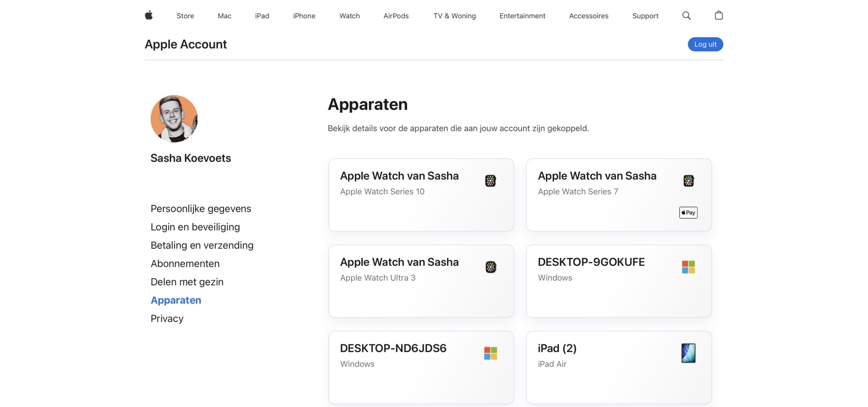Click the iPad Air device icon
The height and width of the screenshot is (407, 868).
click(688, 353)
